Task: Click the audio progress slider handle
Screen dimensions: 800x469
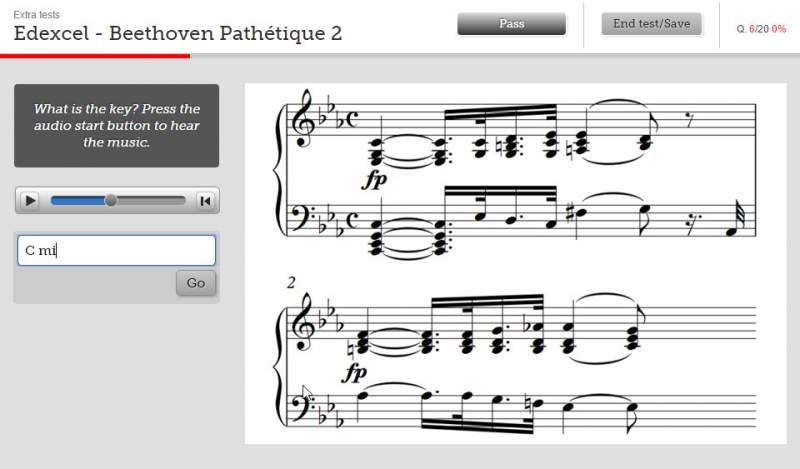Action: [x=110, y=201]
